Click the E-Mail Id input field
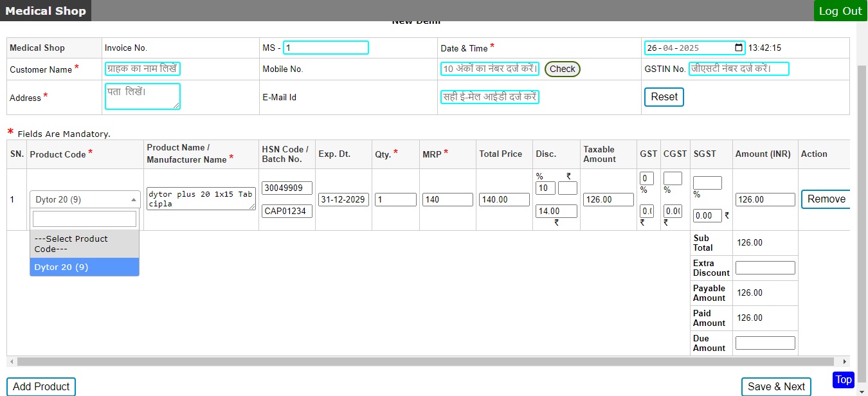 click(490, 97)
